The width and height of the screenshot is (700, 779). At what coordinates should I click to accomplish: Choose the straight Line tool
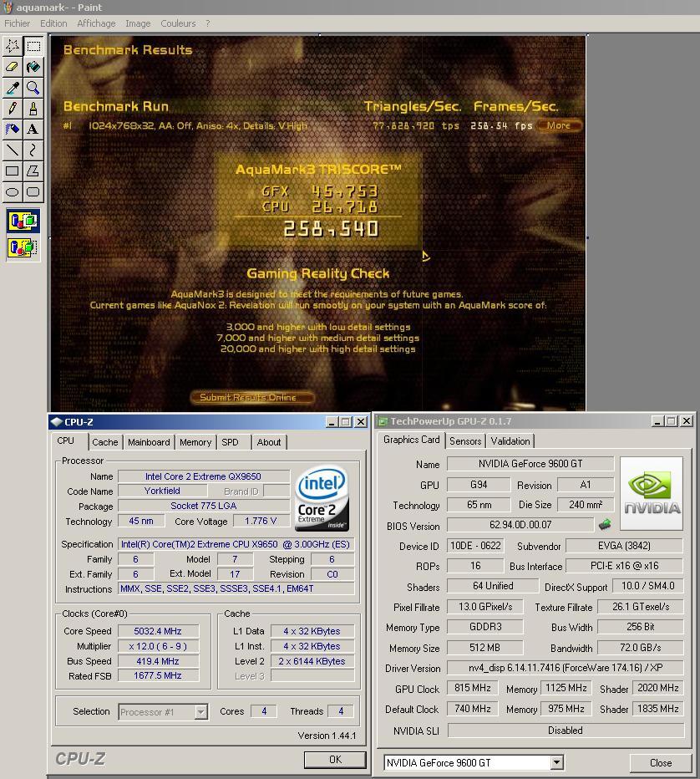point(13,150)
